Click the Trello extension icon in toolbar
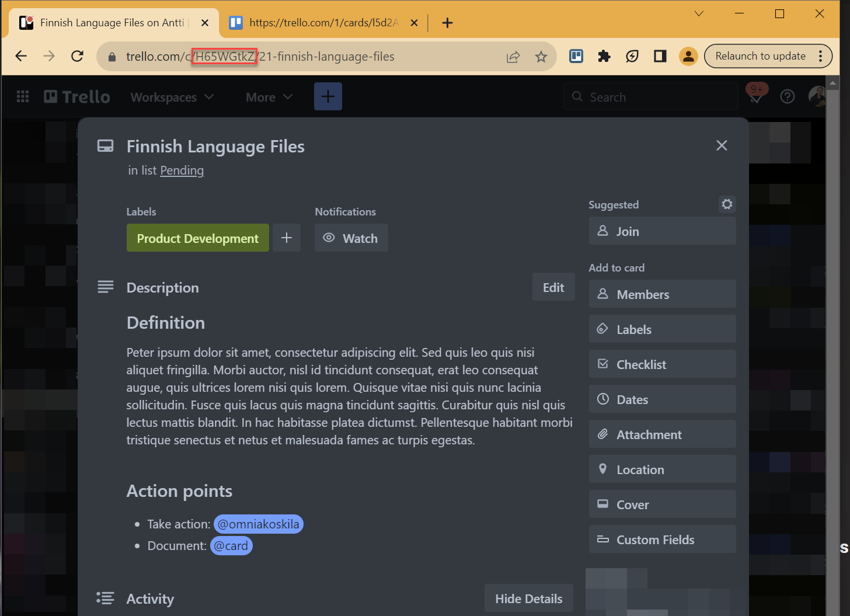Image resolution: width=850 pixels, height=616 pixels. click(x=576, y=56)
